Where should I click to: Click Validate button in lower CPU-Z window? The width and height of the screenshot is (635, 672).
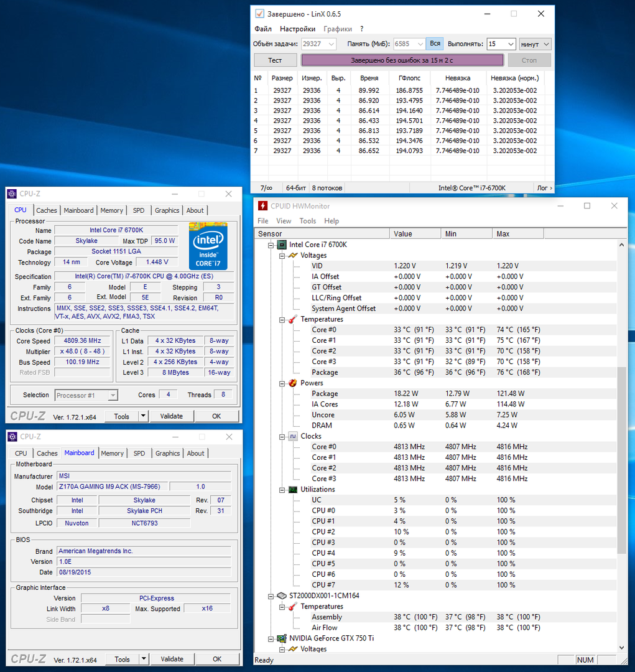coord(172,659)
